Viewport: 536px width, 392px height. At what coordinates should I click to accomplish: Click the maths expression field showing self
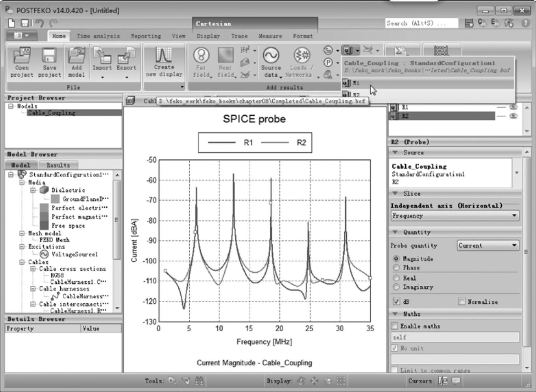click(x=455, y=337)
